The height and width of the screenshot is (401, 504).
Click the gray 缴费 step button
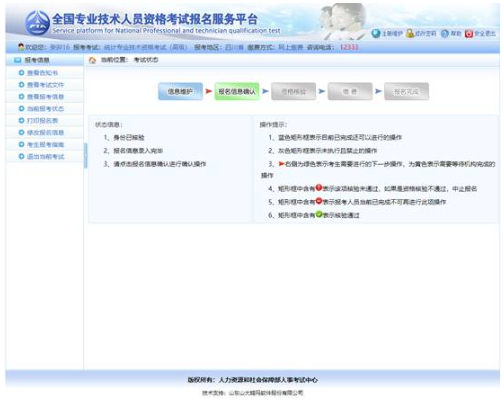(350, 91)
